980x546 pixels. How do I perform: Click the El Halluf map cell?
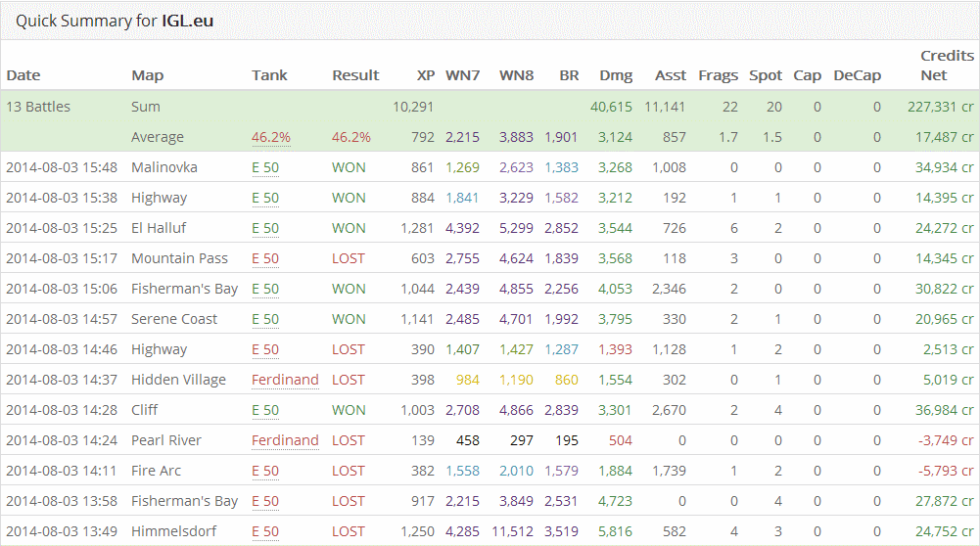[x=159, y=228]
